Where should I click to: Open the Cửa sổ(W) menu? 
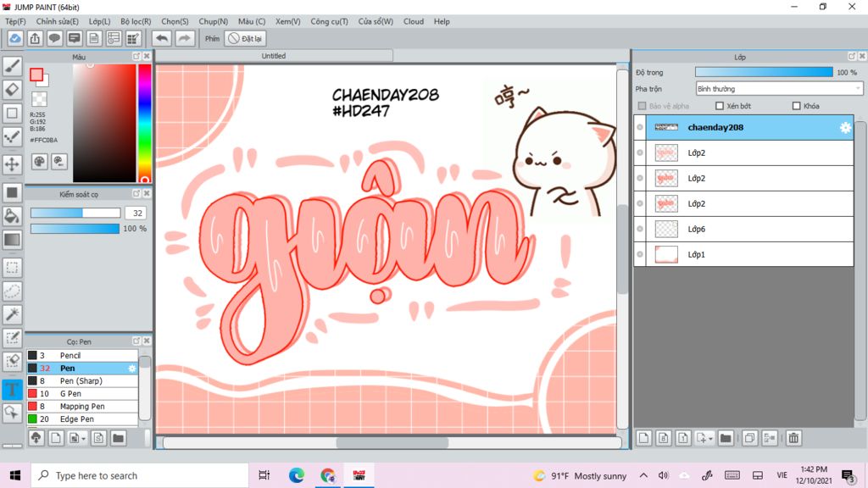376,21
